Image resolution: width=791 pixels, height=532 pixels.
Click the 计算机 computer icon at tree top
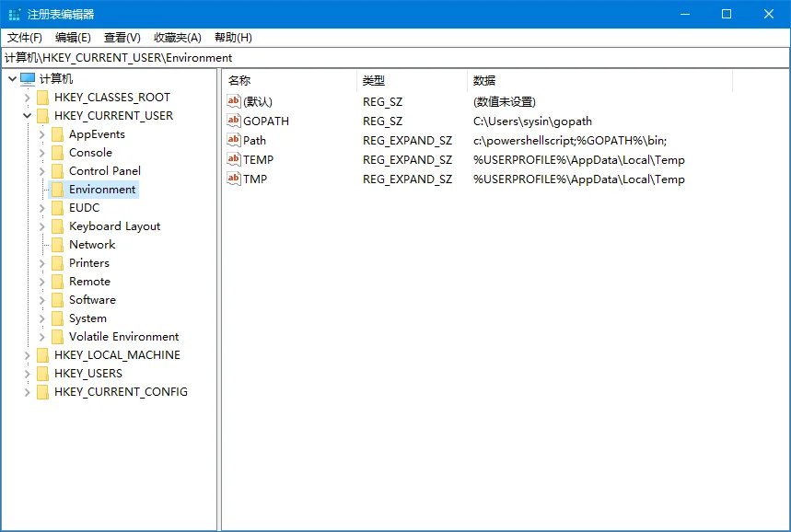click(x=29, y=78)
